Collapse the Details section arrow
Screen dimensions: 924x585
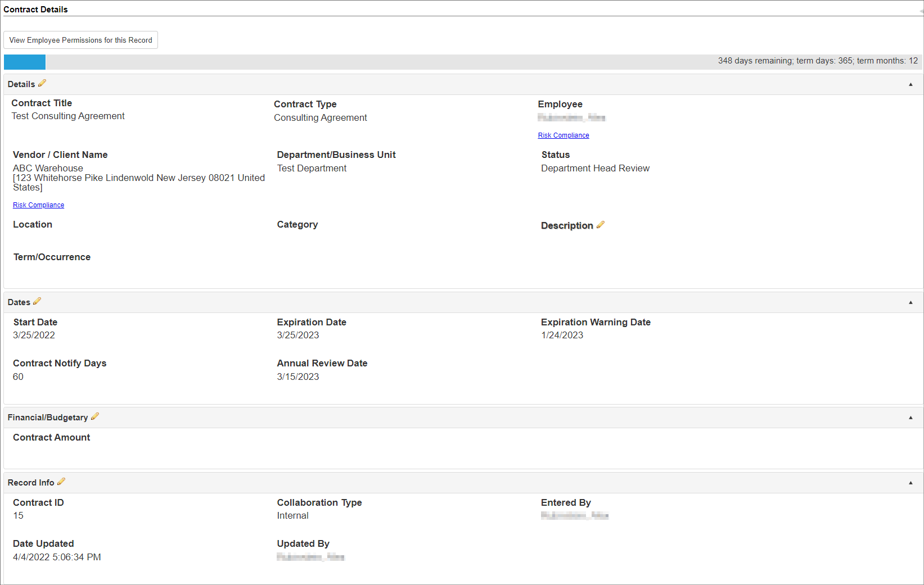click(x=911, y=84)
